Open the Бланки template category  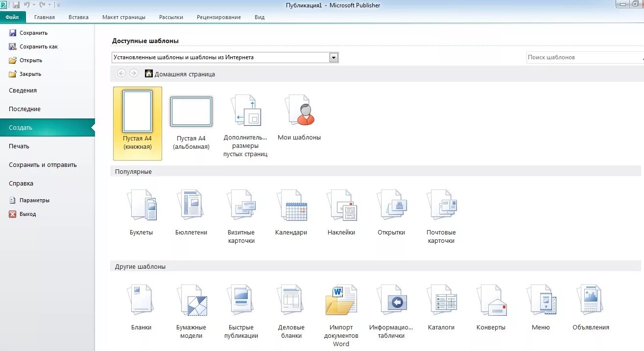[x=142, y=307]
